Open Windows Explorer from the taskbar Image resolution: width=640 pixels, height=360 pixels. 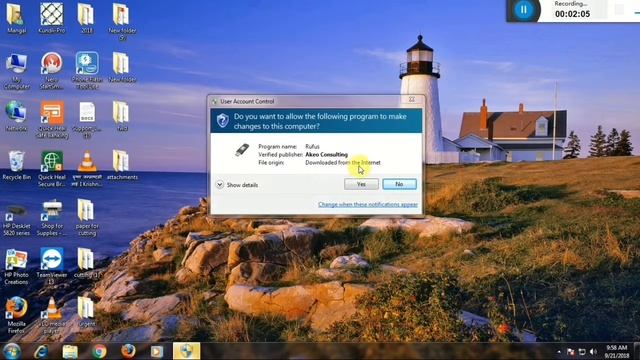70,351
